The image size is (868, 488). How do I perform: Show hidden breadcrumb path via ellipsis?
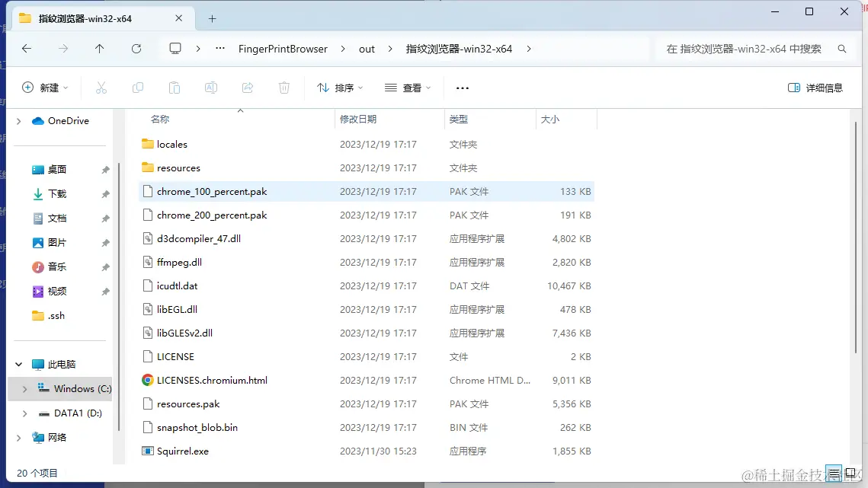pyautogui.click(x=220, y=48)
